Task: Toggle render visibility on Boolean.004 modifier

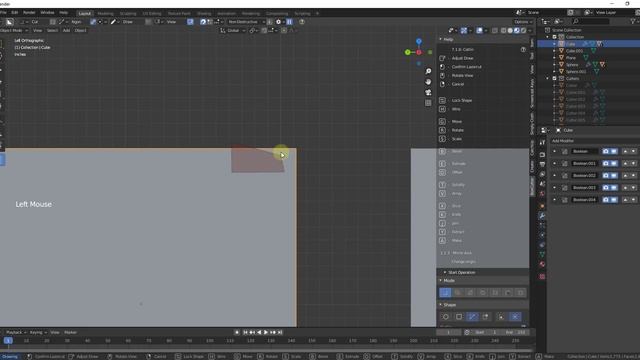Action: (x=606, y=200)
